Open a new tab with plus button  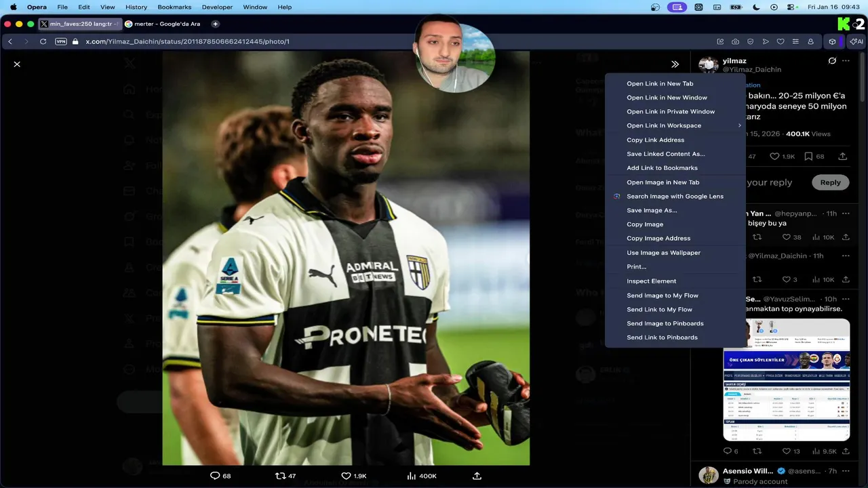coord(216,24)
